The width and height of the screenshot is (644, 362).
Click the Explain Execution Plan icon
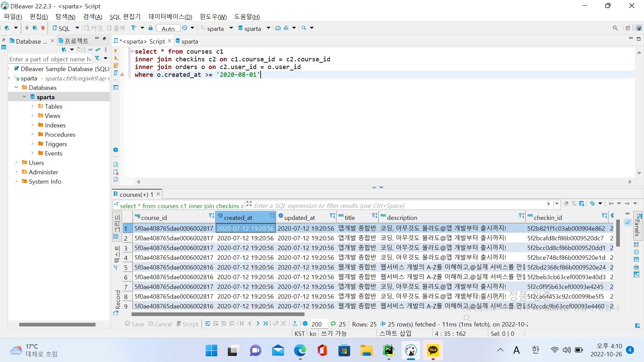[x=116, y=73]
